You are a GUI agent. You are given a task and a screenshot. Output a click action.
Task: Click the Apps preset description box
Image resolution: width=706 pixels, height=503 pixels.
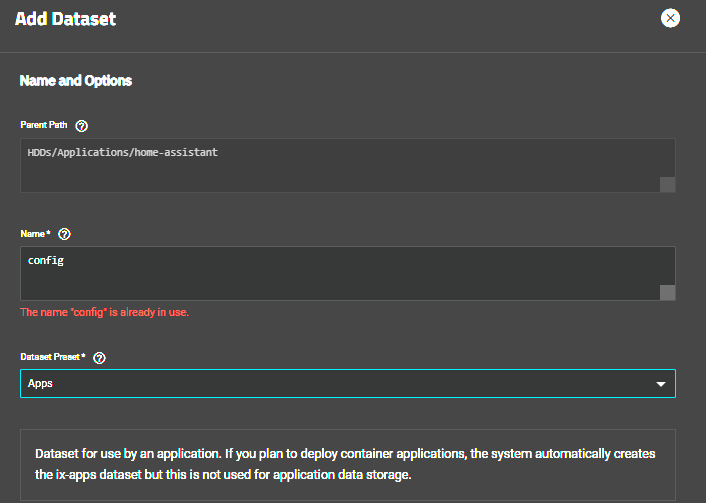pyautogui.click(x=347, y=463)
